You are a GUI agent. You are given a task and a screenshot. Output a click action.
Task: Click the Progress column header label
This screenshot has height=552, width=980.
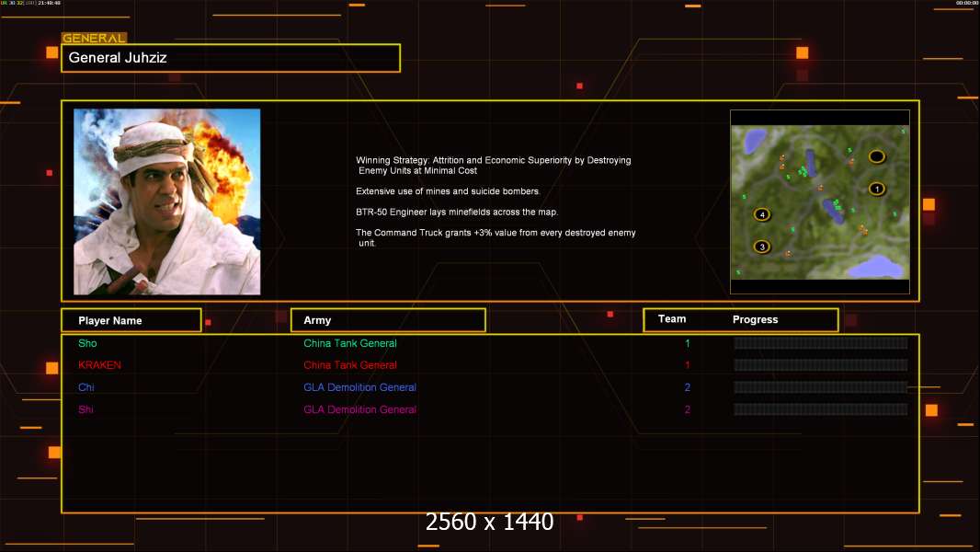(x=755, y=319)
